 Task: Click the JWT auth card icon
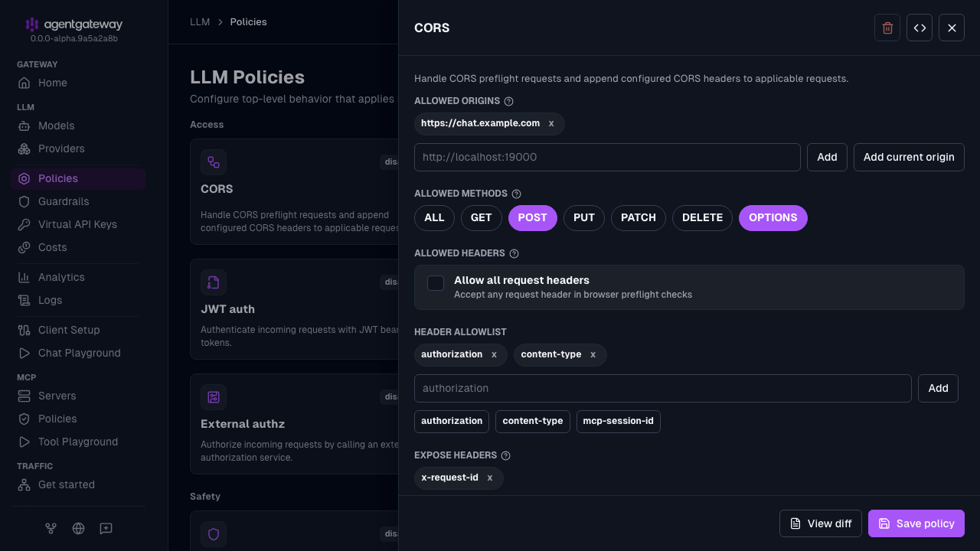pos(214,282)
